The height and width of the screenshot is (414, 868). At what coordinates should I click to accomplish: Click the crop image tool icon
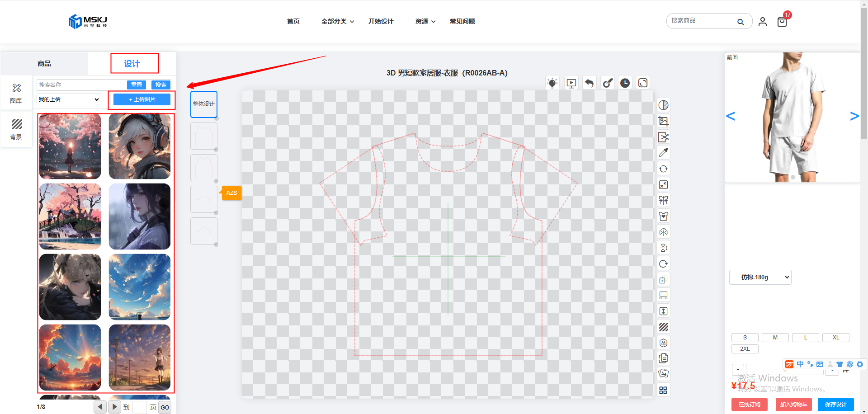(x=663, y=121)
